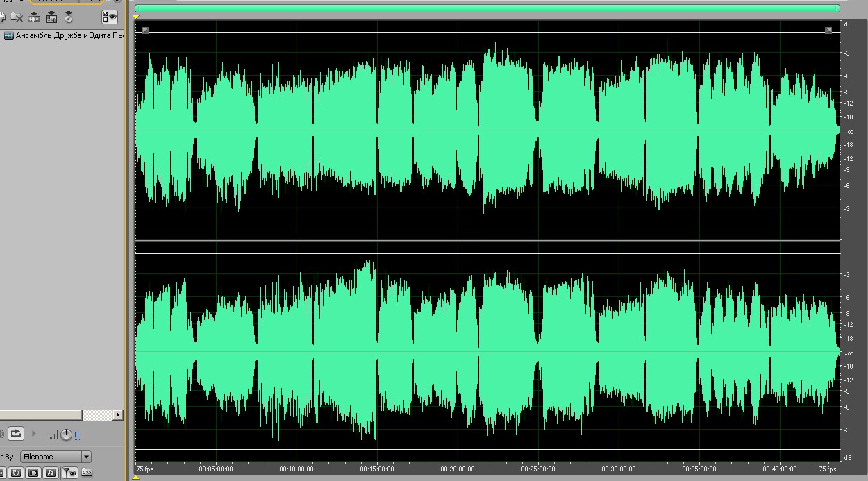The width and height of the screenshot is (868, 481).
Task: Toggle the show loop files button
Action: pyautogui.click(x=15, y=473)
